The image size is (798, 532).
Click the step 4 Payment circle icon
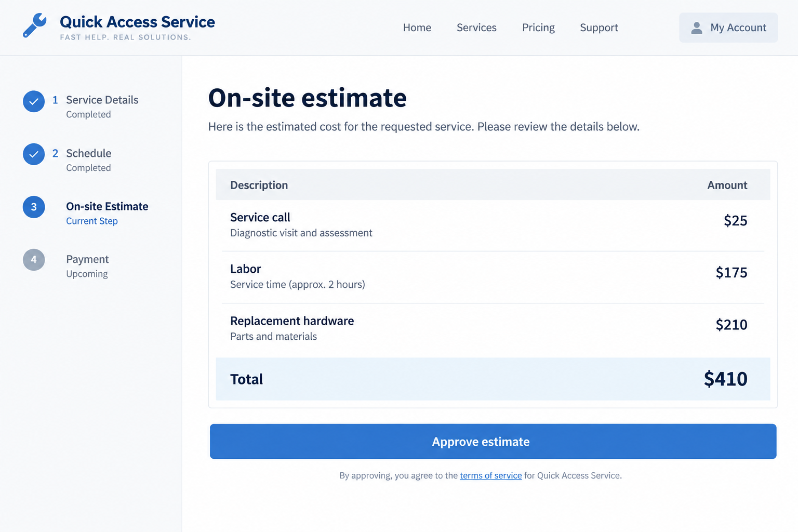pos(34,260)
